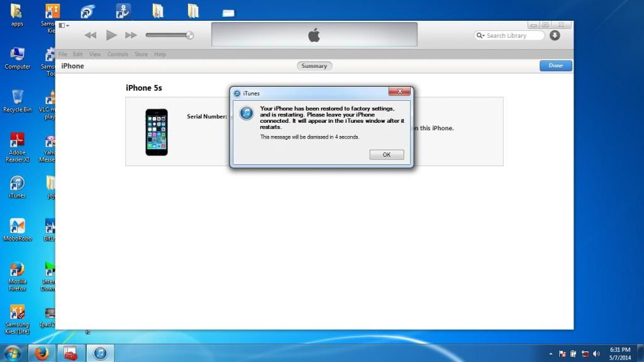The height and width of the screenshot is (362, 644).
Task: Open the red toolbox taskbar app
Action: click(x=70, y=353)
